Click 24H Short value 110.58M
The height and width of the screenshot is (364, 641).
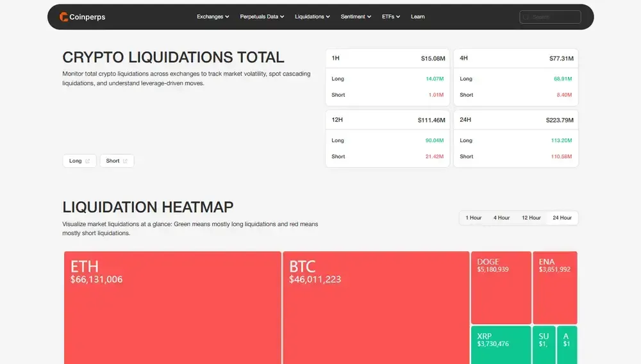click(x=562, y=156)
